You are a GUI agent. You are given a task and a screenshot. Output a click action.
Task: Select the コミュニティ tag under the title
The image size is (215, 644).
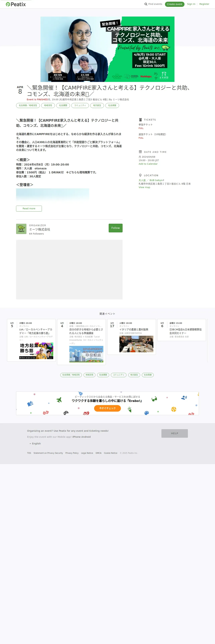pos(80,105)
